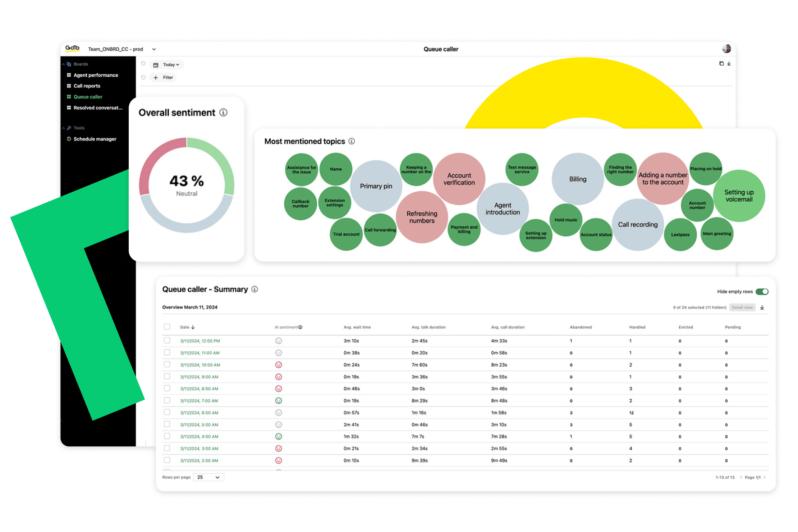Click the info icon beside Overall sentiment
This screenshot has width=798, height=532.
224,113
